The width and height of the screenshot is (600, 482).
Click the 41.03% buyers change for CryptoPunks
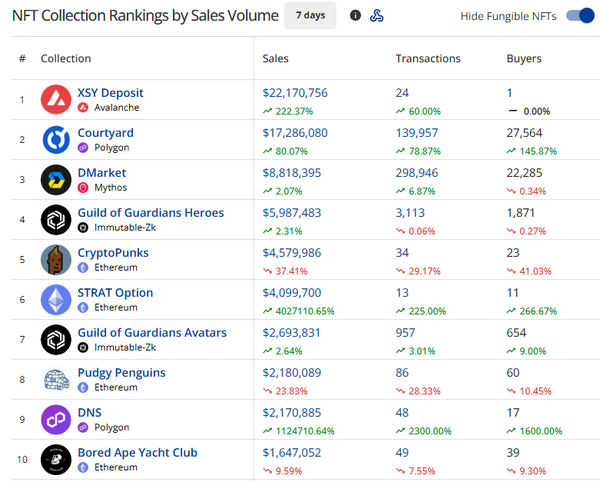pos(535,271)
